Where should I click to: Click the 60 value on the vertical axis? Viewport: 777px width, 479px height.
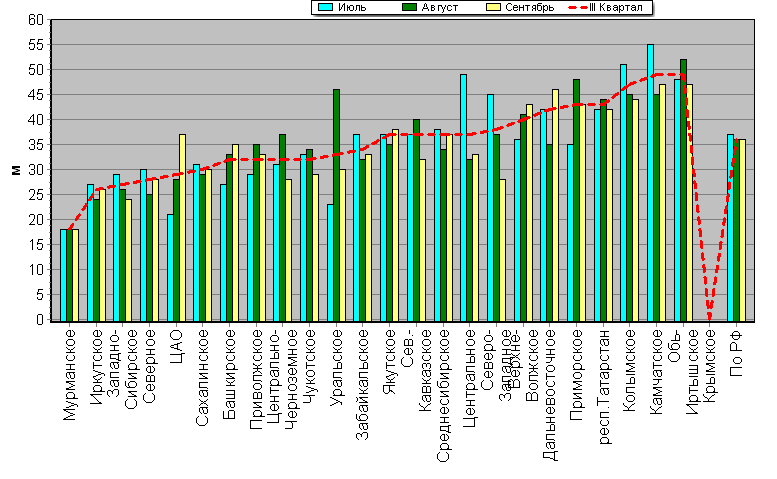coord(35,20)
